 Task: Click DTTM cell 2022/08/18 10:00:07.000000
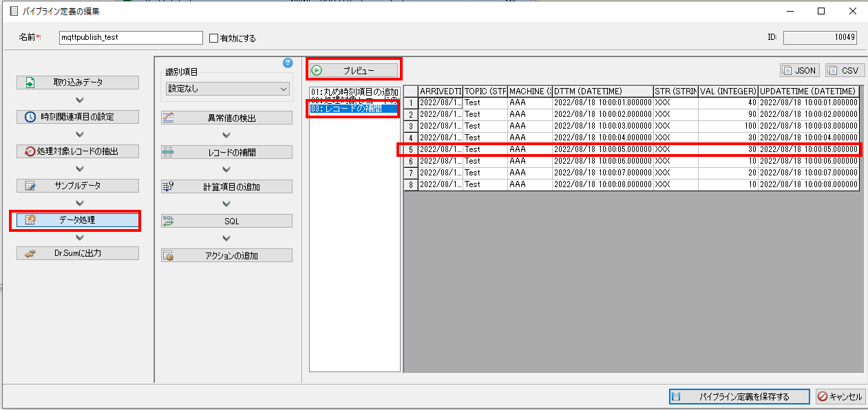[x=603, y=173]
